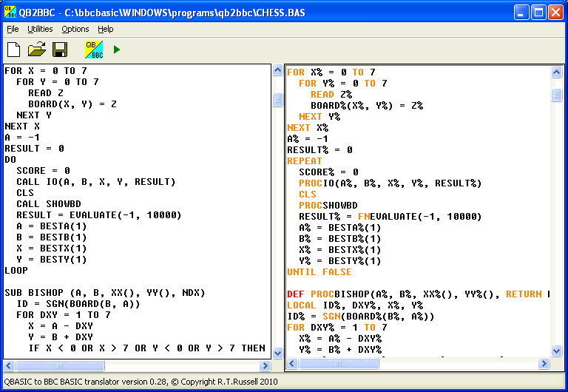Screen dimensions: 568x392
Task: Create a new file with the blank page icon
Action: pos(14,50)
